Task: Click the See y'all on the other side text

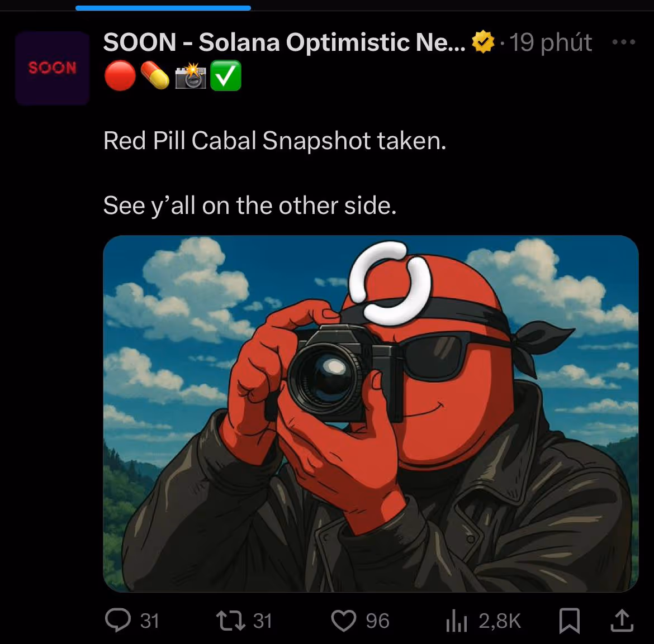Action: 249,206
